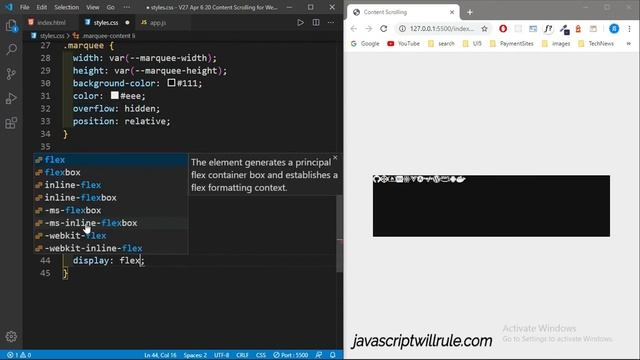Screen dimensions: 640x360
Task: Open the Chrome profile avatar
Action: [x=614, y=29]
